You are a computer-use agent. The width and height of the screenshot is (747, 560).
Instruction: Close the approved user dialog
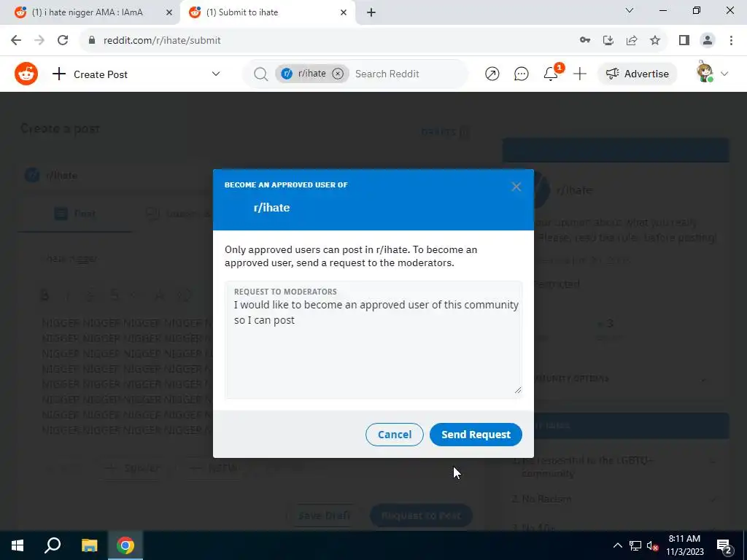point(516,187)
